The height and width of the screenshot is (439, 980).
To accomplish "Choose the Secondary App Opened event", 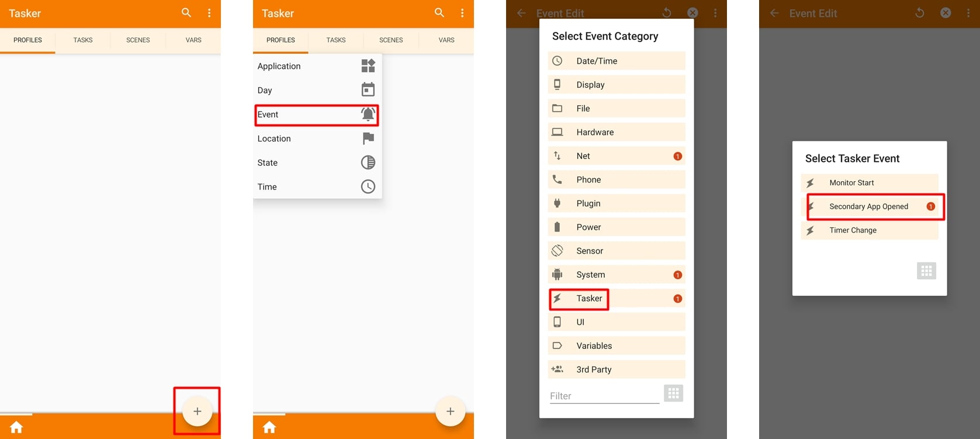I will (870, 206).
